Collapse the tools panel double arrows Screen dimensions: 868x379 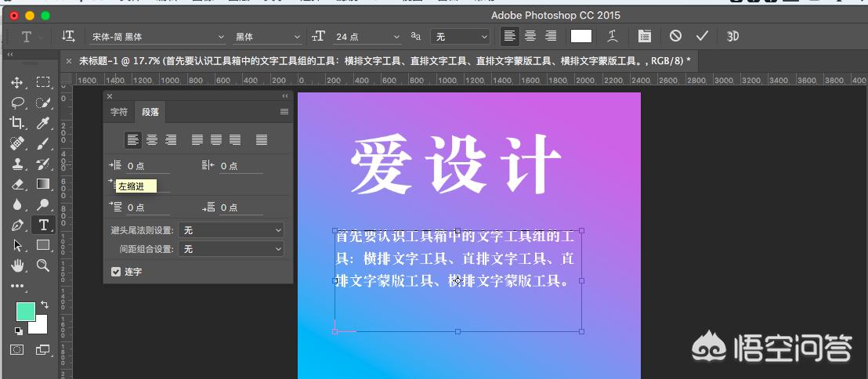pos(10,54)
